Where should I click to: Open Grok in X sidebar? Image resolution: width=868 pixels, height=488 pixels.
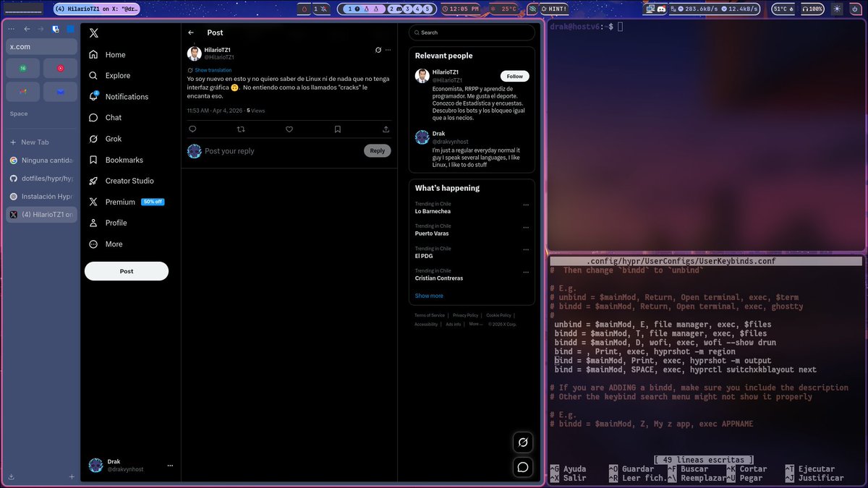pyautogui.click(x=105, y=139)
